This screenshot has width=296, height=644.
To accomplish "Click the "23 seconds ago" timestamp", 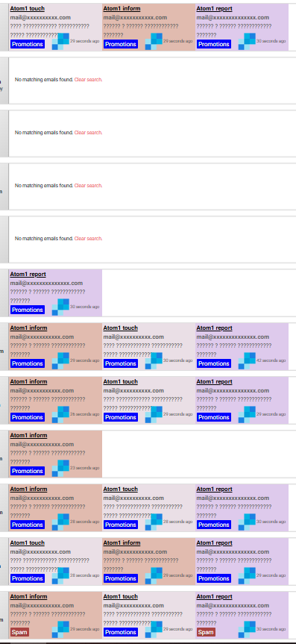I will (x=84, y=468).
